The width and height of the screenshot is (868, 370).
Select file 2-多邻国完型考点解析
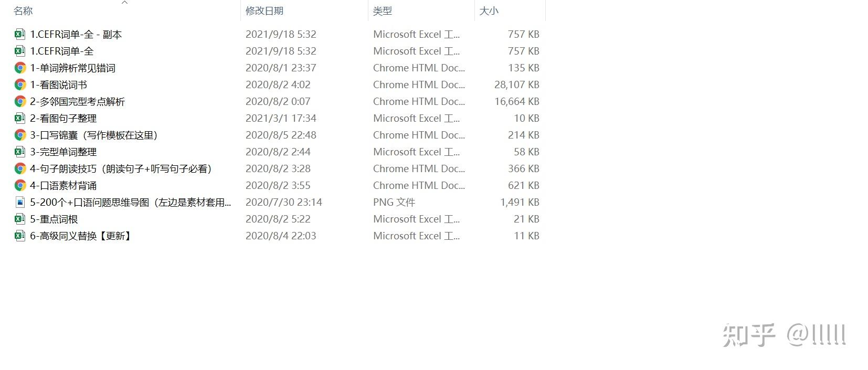pyautogui.click(x=77, y=101)
